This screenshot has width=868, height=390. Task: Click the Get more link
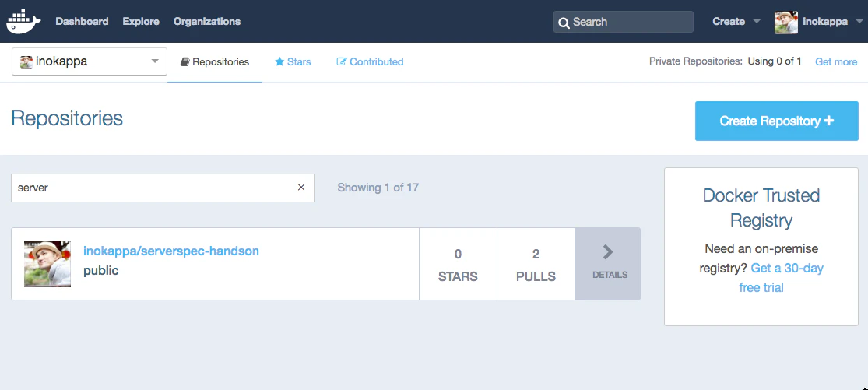point(836,62)
